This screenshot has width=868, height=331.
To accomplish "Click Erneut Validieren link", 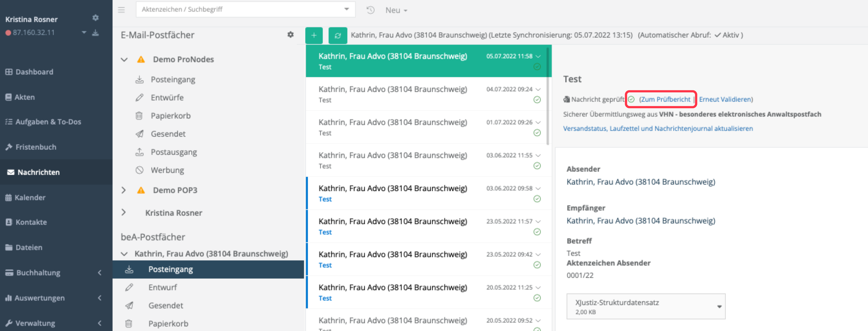I will [725, 99].
